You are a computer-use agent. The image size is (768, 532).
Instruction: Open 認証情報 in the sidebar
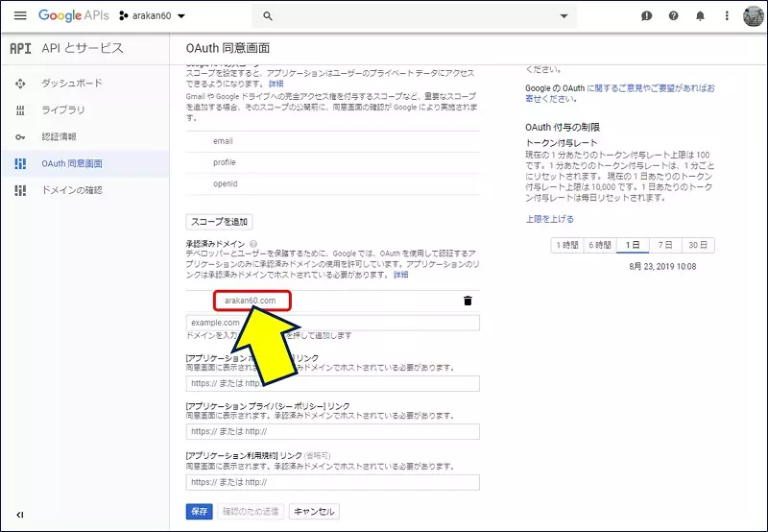click(x=85, y=136)
